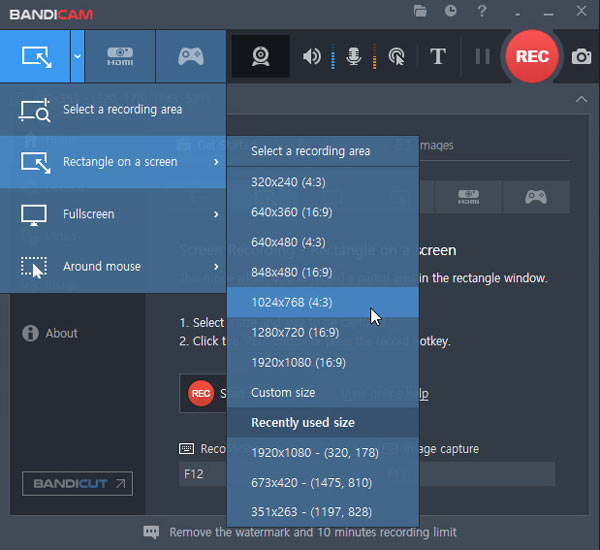Open help via the question mark icon
Screen dimensions: 600x550
tap(482, 11)
